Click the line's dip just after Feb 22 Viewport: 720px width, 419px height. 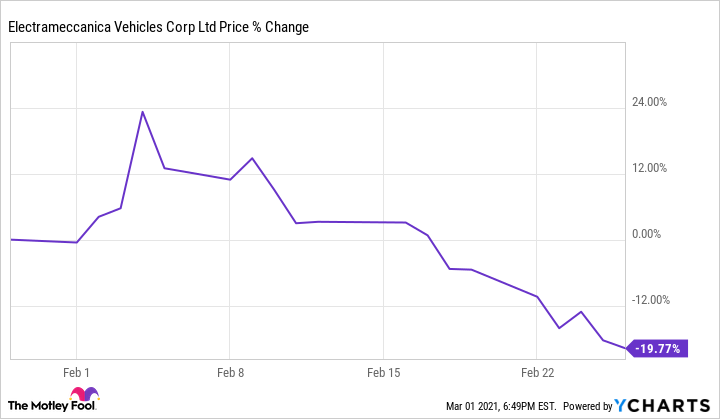[x=559, y=328]
